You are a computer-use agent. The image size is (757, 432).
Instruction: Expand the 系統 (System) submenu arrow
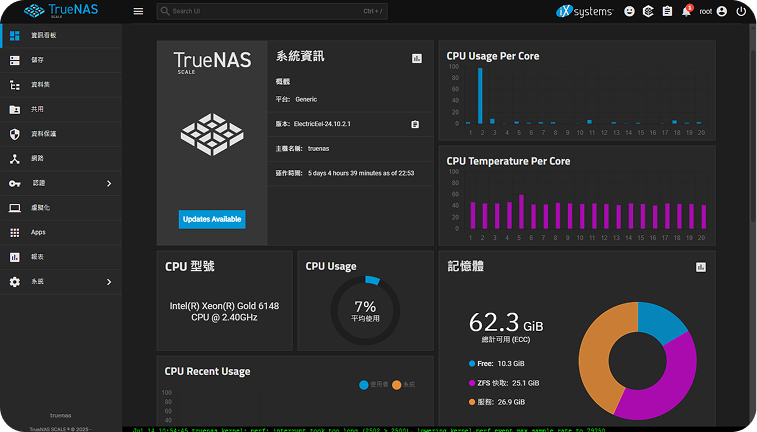(108, 282)
